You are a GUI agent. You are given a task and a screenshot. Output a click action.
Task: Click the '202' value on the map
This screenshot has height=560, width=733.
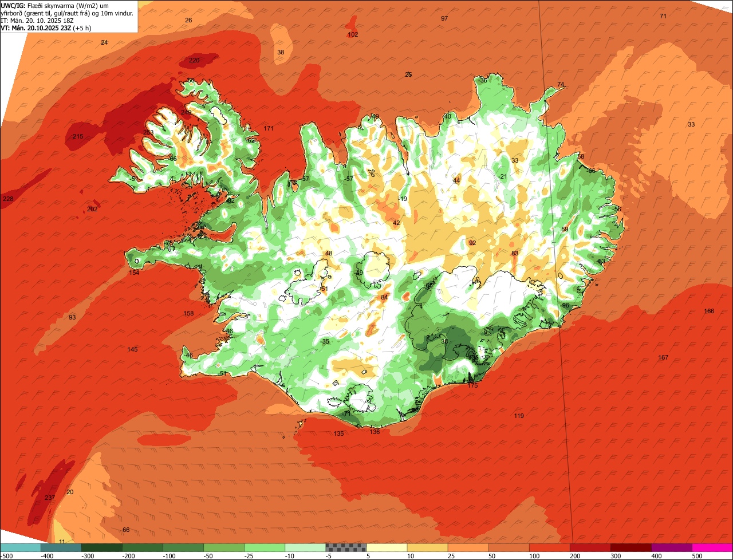coord(92,209)
